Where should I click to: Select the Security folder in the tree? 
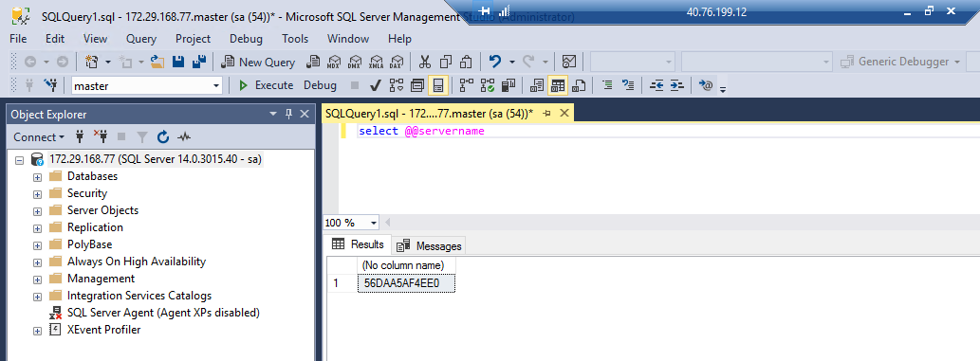[87, 193]
